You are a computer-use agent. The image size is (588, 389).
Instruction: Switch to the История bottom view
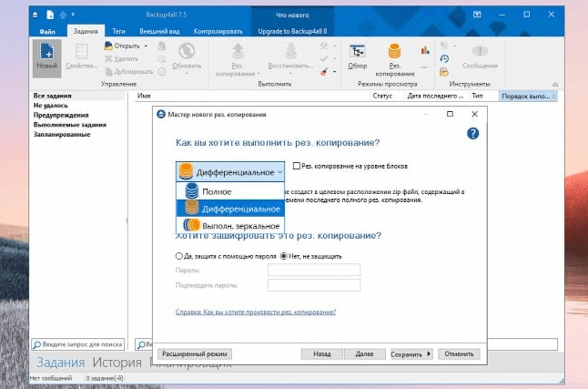(117, 363)
